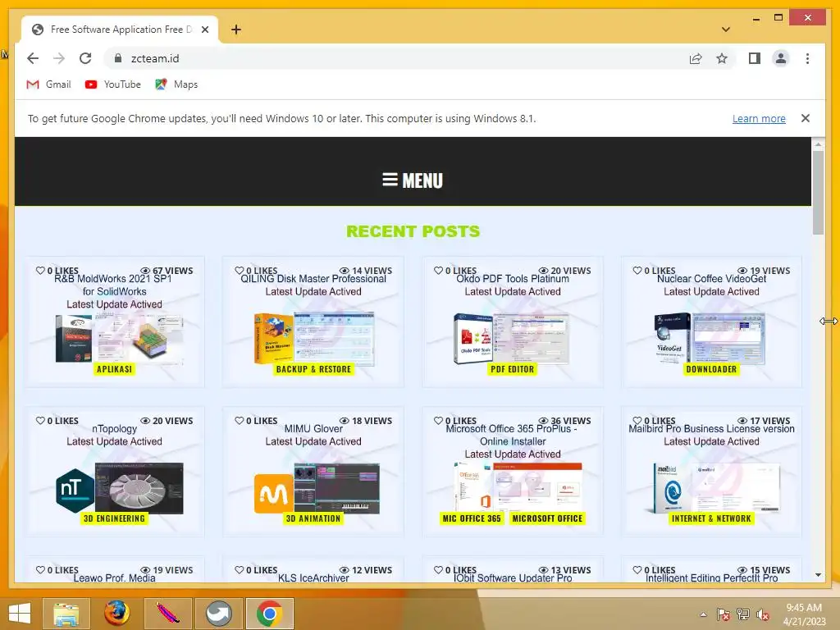The image size is (840, 630).
Task: Open a new tab with the plus button
Action: click(x=235, y=30)
